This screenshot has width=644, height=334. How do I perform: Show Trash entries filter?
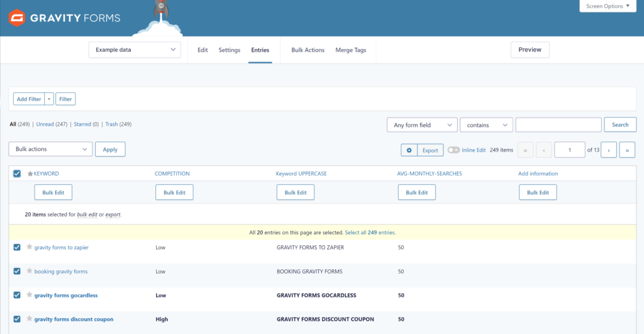pyautogui.click(x=111, y=124)
